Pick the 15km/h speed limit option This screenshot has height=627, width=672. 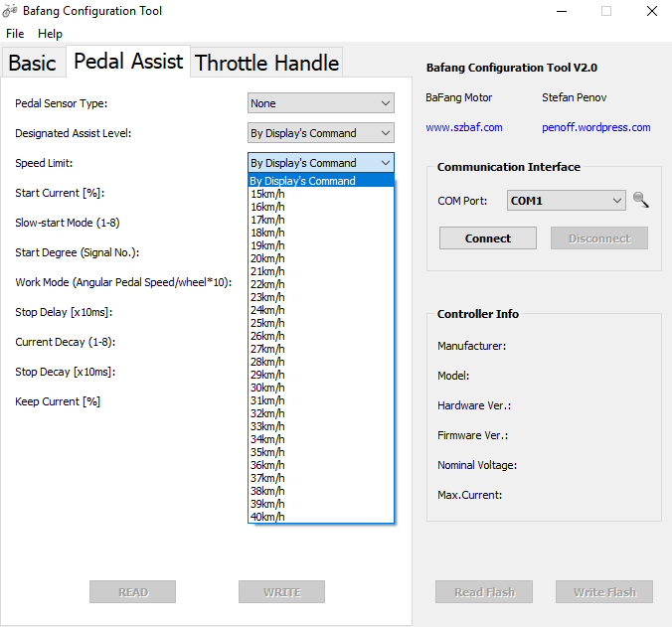click(267, 194)
